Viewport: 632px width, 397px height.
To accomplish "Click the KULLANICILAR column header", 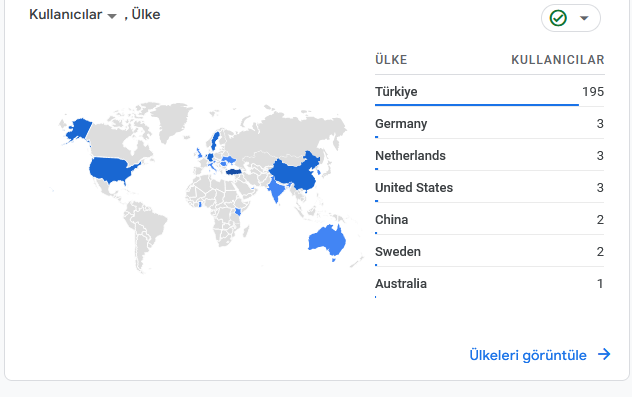I will tap(558, 60).
